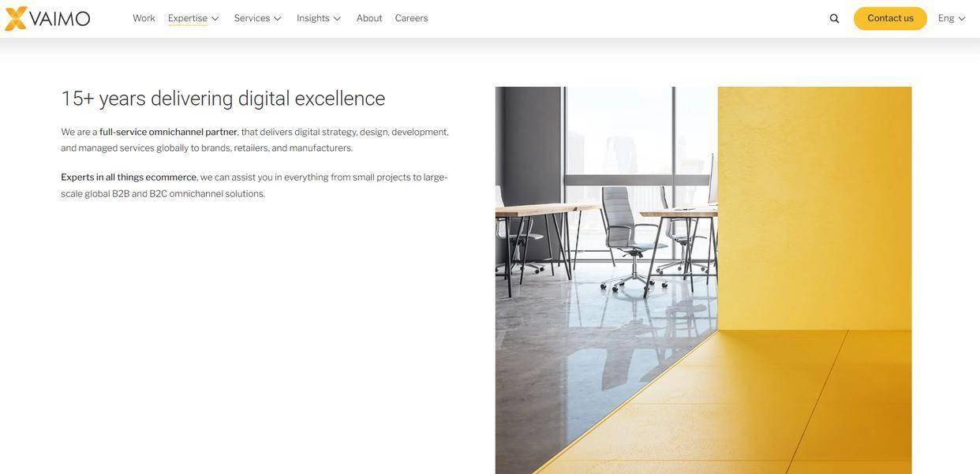The width and height of the screenshot is (980, 474).
Task: Select the Insights menu label
Action: tap(313, 18)
